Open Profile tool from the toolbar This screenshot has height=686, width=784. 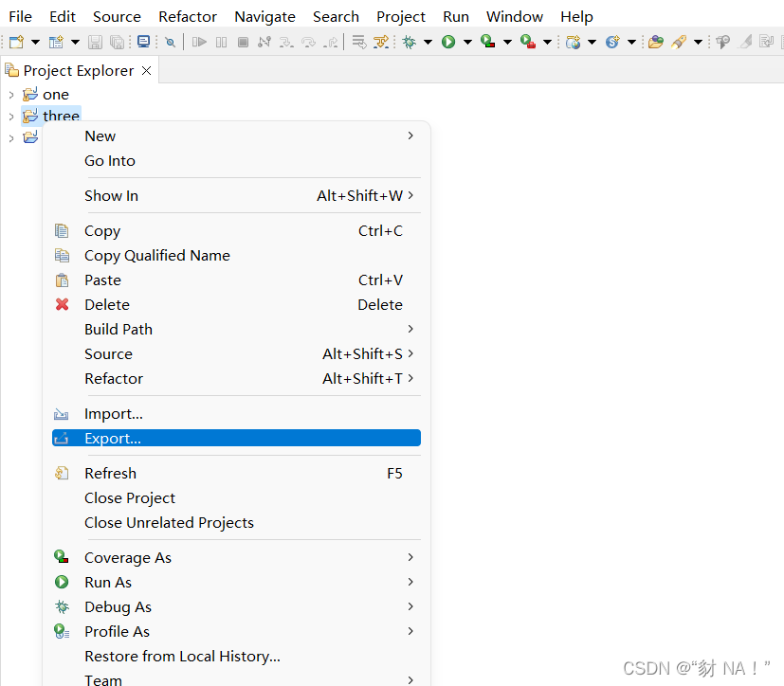527,42
